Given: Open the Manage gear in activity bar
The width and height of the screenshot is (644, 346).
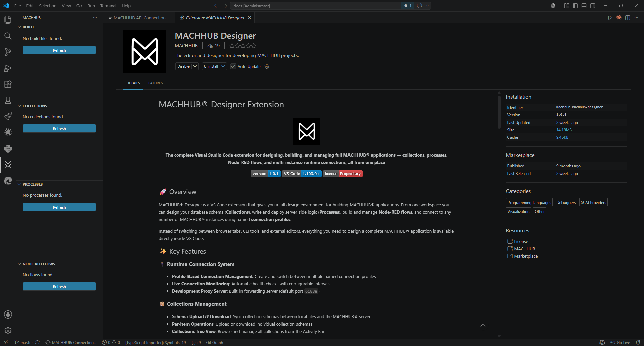Looking at the screenshot, I should coord(8,331).
